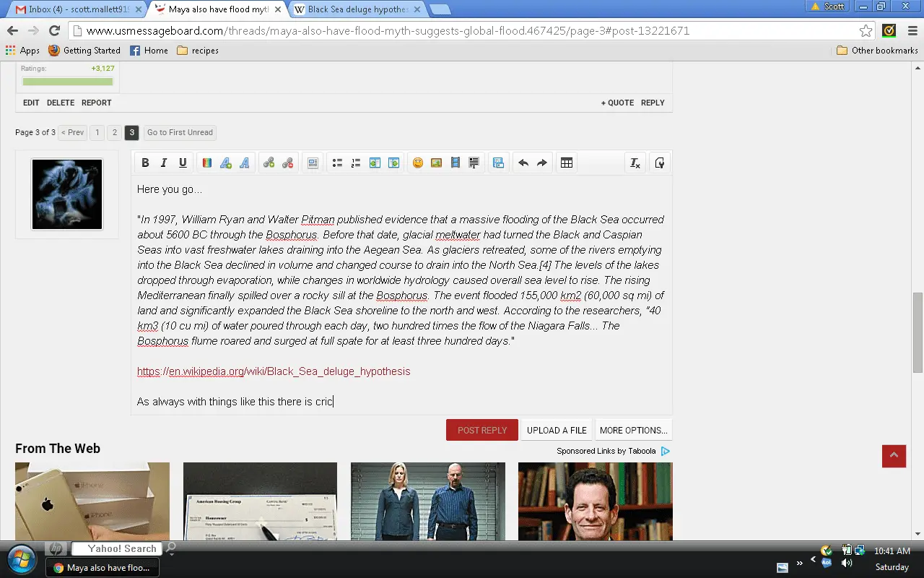Screen dimensions: 924x578
Task: Insert an unordered bullet list
Action: tap(337, 163)
